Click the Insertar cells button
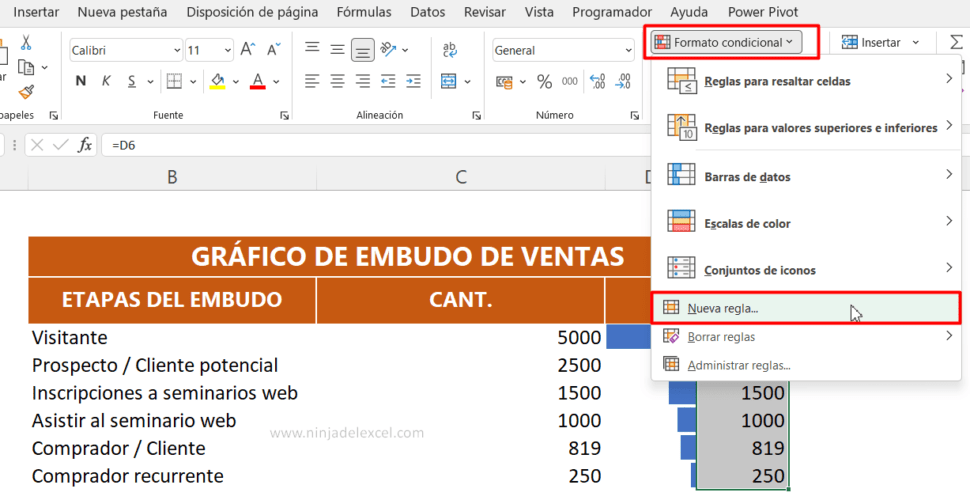The height and width of the screenshot is (500, 970). [x=872, y=42]
